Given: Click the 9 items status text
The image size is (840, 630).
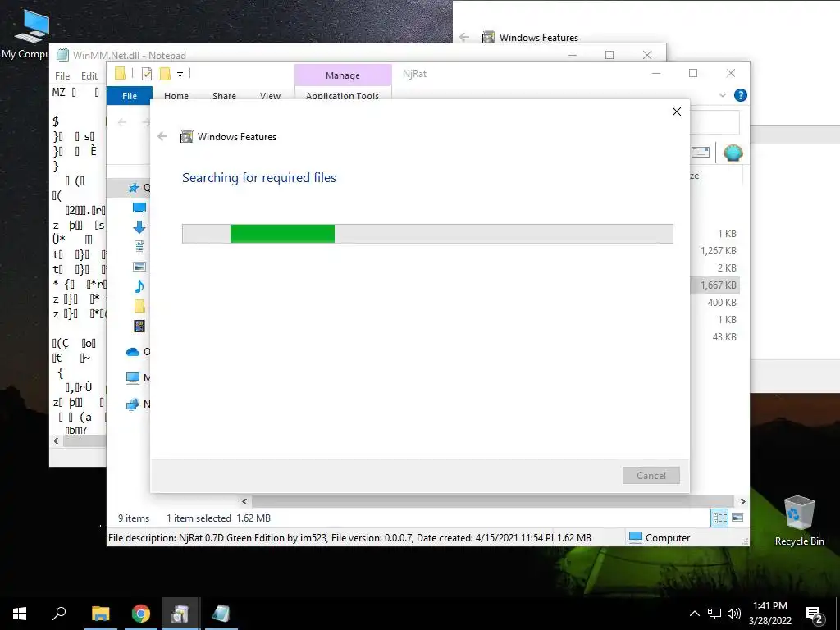Looking at the screenshot, I should 134,518.
